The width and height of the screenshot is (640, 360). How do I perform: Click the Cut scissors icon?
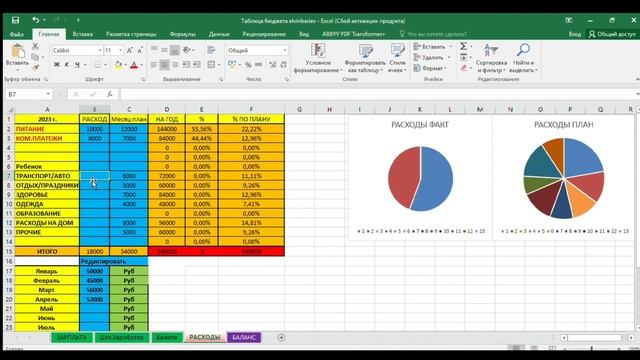(x=35, y=47)
